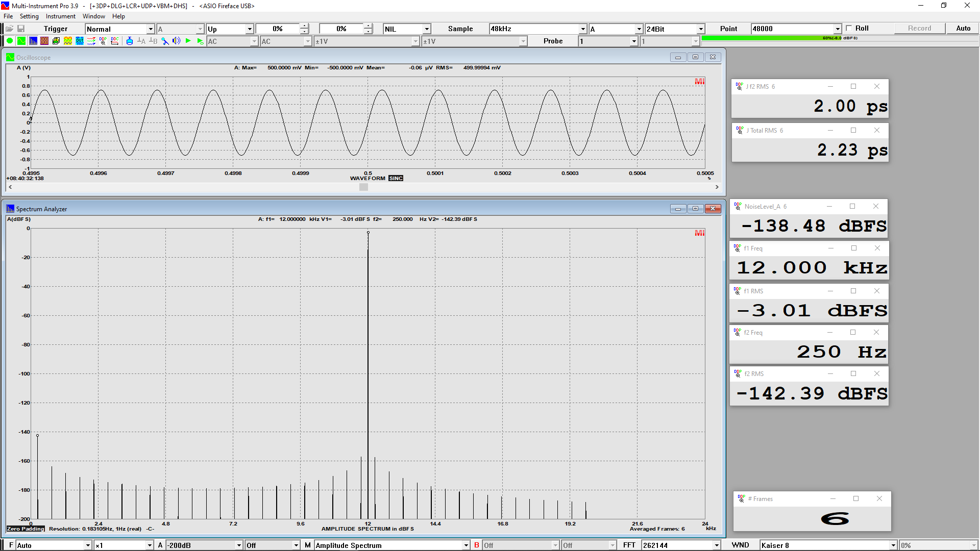Viewport: 980px width, 551px height.
Task: Open the 48kHz sample rate dropdown
Action: click(x=538, y=29)
